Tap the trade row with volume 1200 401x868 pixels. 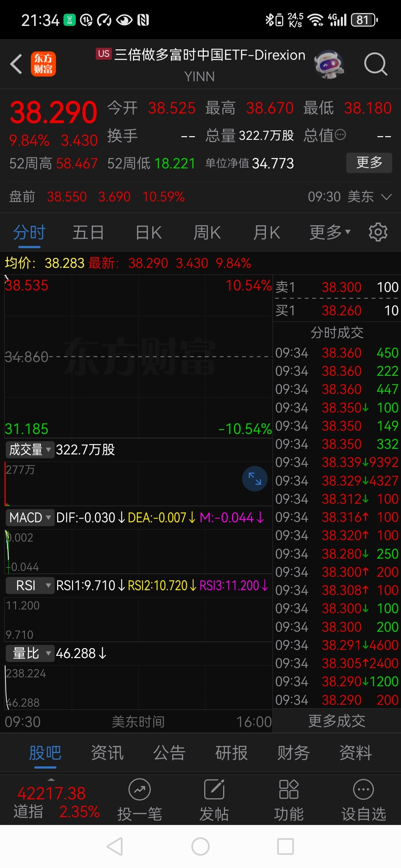pos(337,681)
